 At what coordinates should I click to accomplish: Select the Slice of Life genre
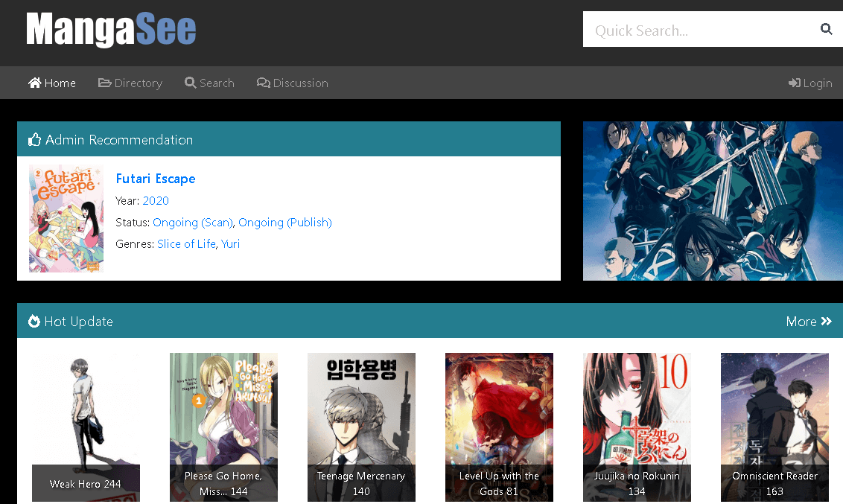186,244
